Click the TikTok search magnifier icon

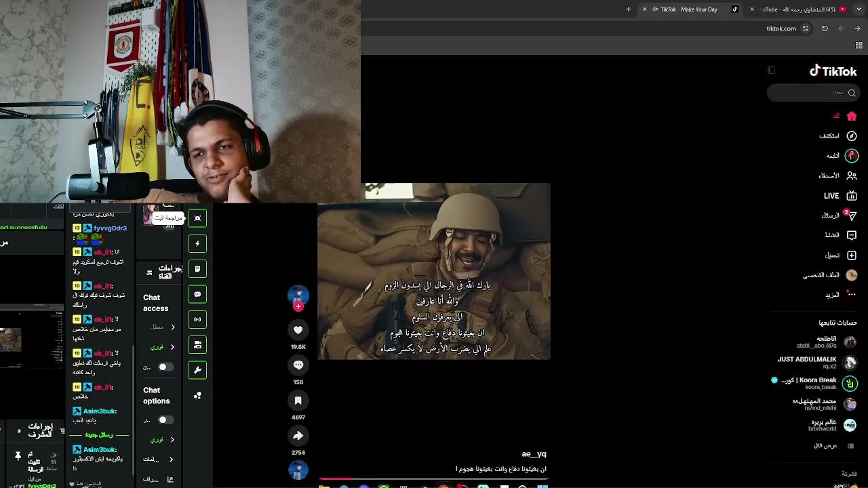(852, 93)
